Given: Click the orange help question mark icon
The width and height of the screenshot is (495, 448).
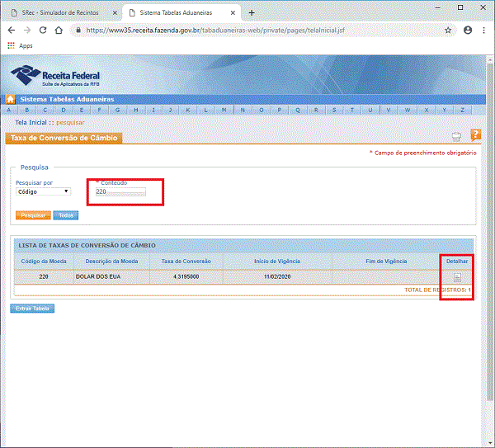Looking at the screenshot, I should [475, 135].
